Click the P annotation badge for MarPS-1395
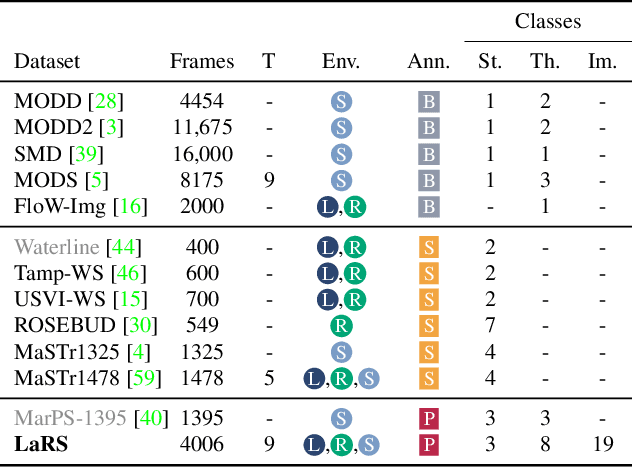 [428, 417]
